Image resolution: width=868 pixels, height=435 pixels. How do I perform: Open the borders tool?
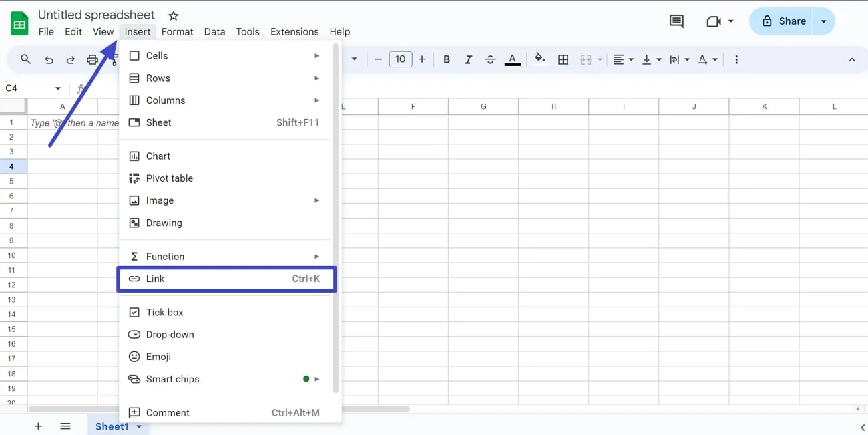[x=564, y=59]
